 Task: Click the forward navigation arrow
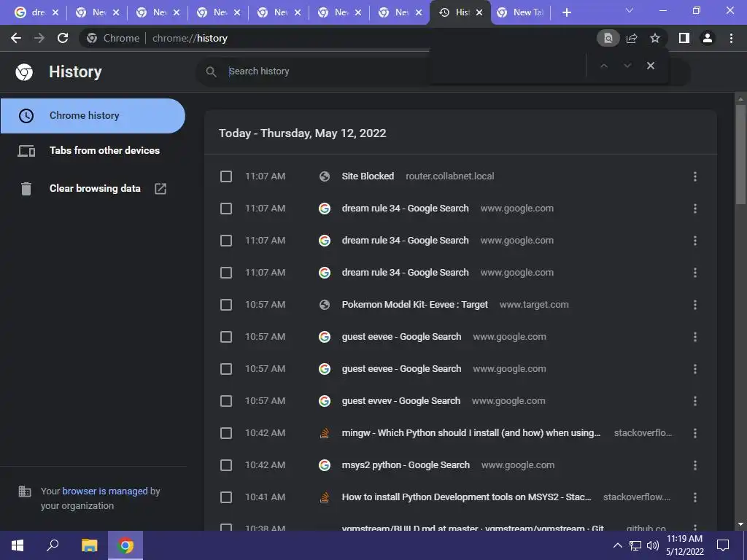(x=39, y=38)
